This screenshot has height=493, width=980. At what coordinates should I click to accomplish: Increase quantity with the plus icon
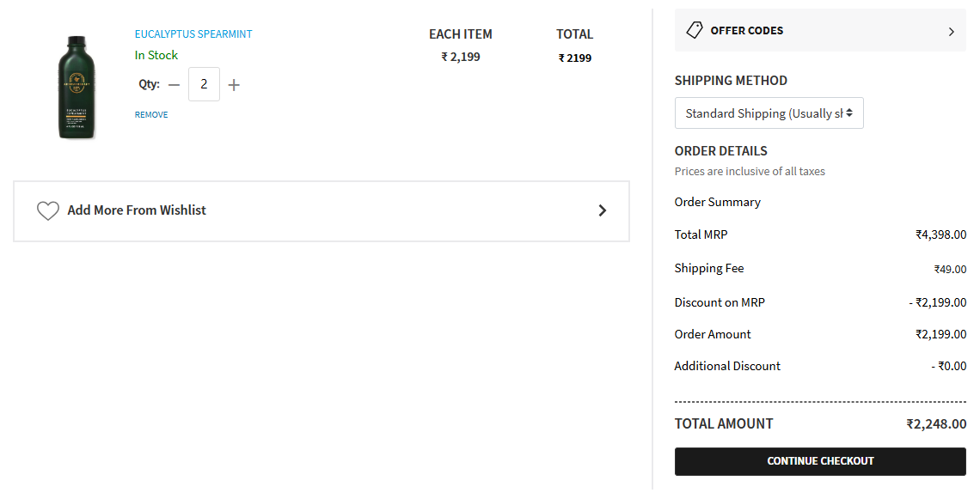pyautogui.click(x=234, y=85)
